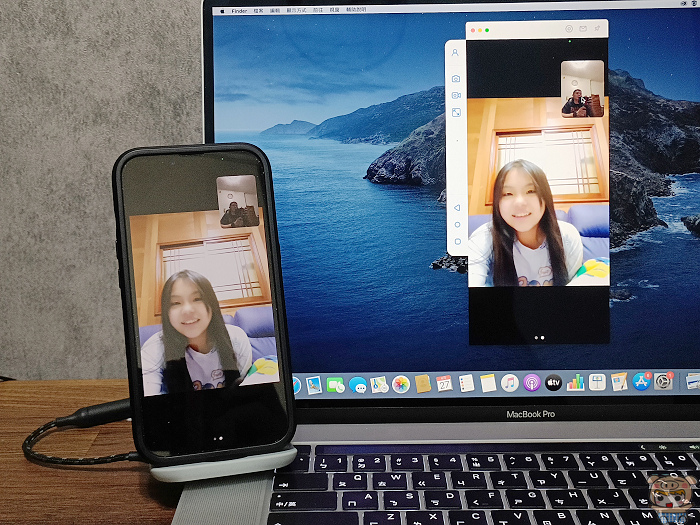Open Calendar from the Dock
Viewport: 700px width, 525px height.
[x=444, y=383]
